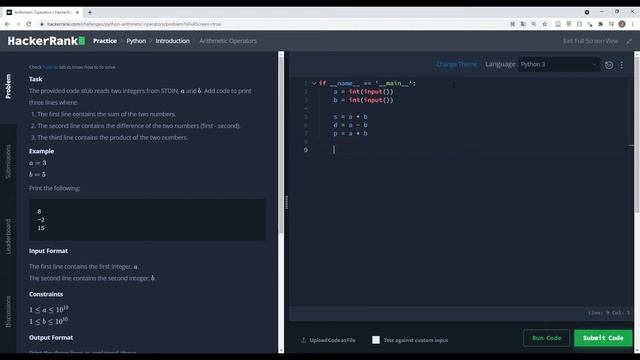Screen dimensions: 640x360
Task: Click the Submit Code button
Action: (x=603, y=338)
